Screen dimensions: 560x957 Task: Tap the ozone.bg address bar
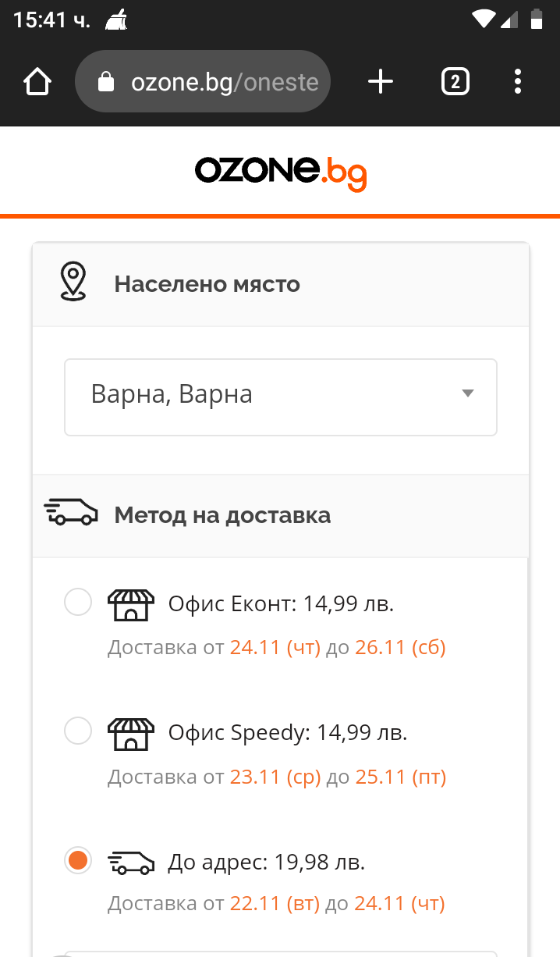(x=224, y=82)
